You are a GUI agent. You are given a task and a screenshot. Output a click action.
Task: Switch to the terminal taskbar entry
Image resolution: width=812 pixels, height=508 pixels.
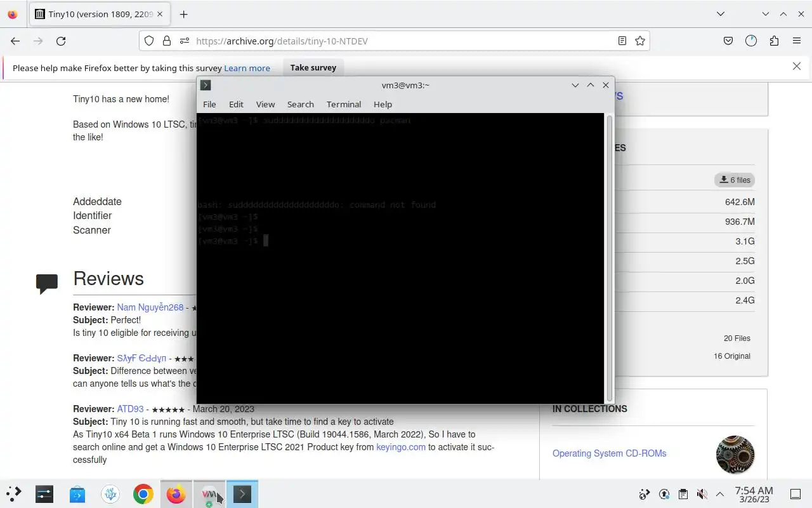pos(242,494)
